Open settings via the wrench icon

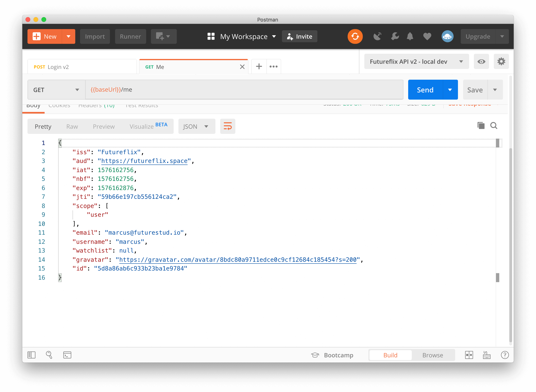point(395,36)
